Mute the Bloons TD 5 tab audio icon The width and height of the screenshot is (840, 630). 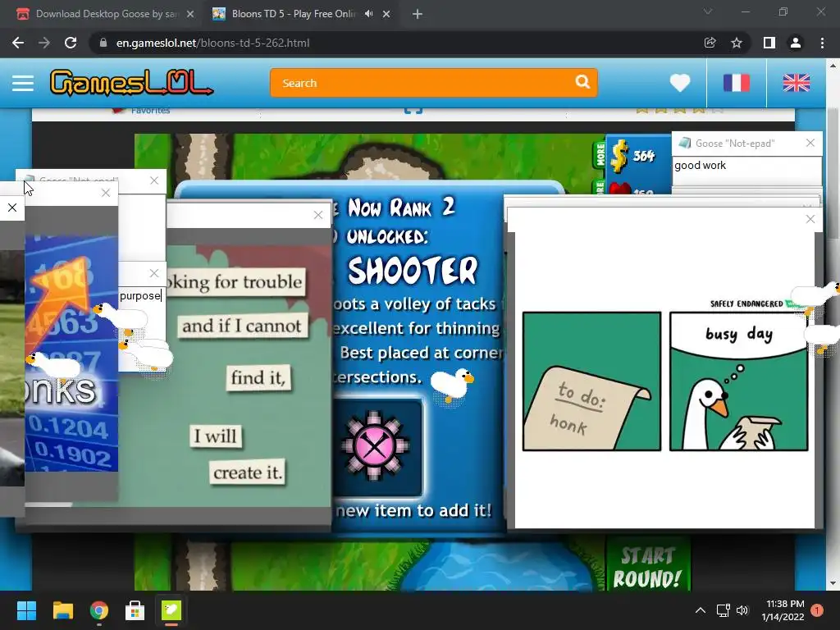click(368, 14)
